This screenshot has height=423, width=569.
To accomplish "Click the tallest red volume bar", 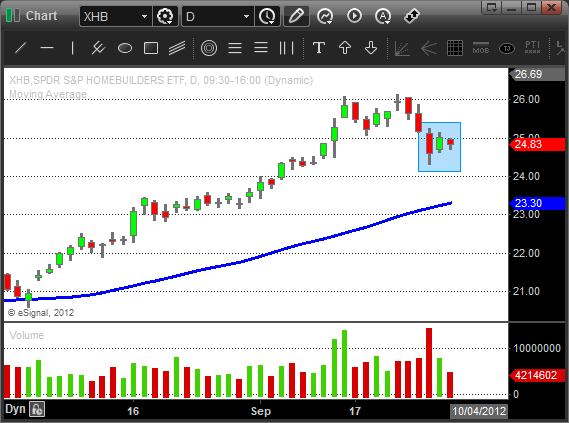I will pyautogui.click(x=429, y=363).
